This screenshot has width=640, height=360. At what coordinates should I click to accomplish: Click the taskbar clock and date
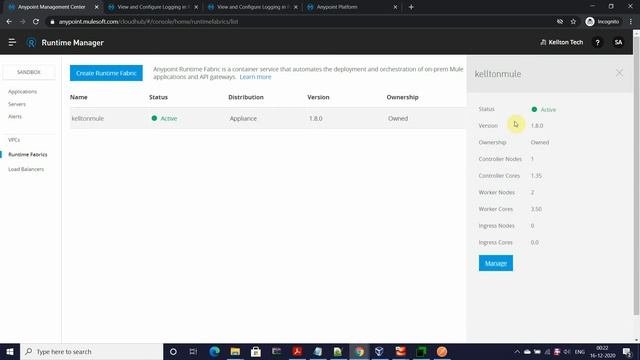coord(602,351)
